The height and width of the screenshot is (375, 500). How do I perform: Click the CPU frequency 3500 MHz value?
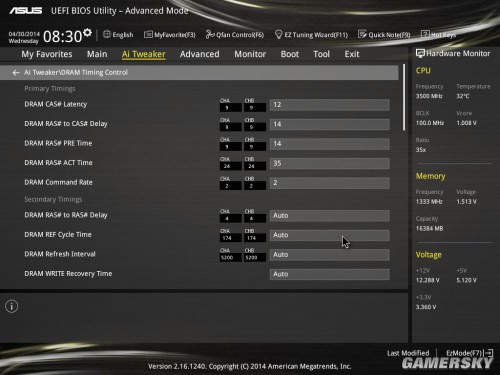click(x=429, y=96)
